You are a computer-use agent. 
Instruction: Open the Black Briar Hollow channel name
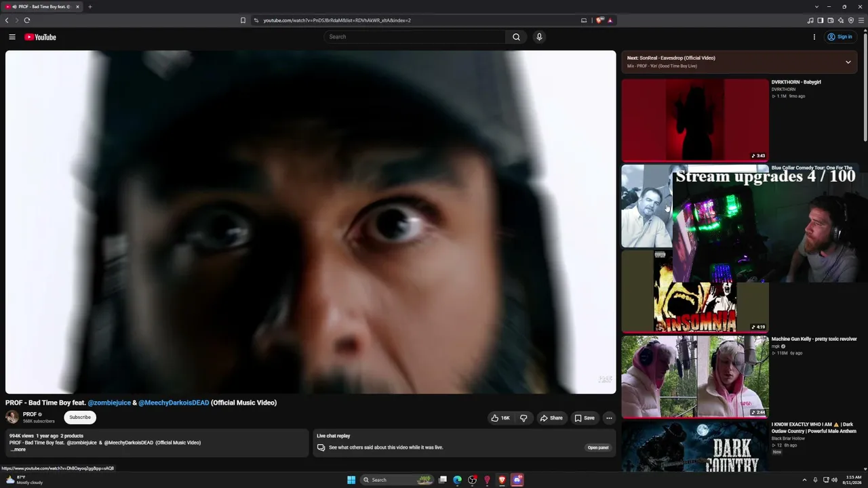789,439
